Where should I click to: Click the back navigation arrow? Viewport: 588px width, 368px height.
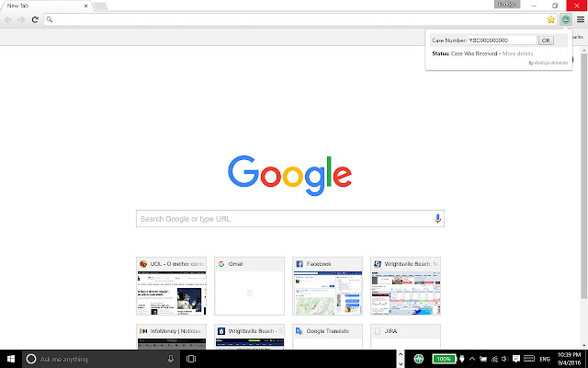tap(8, 19)
